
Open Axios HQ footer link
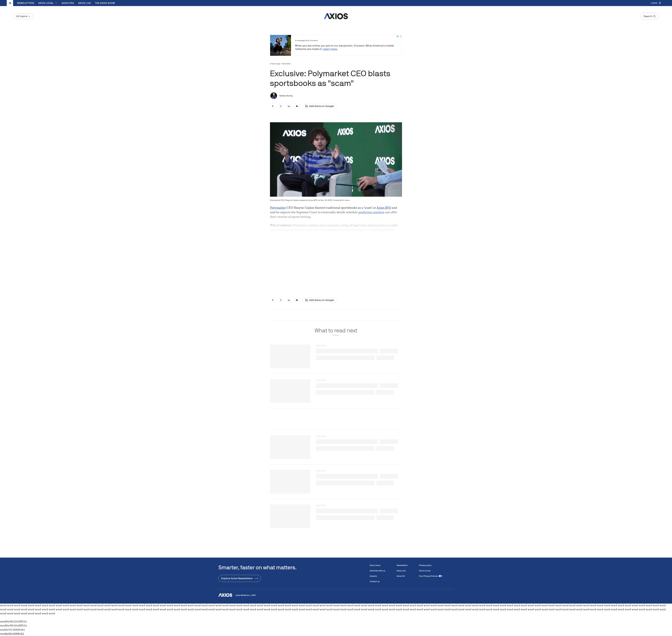pos(400,576)
